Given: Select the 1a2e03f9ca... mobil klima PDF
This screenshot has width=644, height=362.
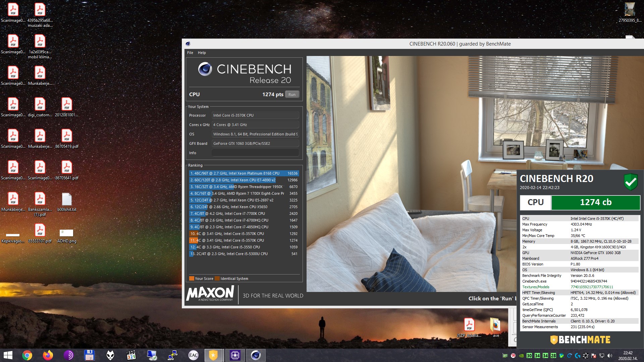Looking at the screenshot, I should click(40, 47).
